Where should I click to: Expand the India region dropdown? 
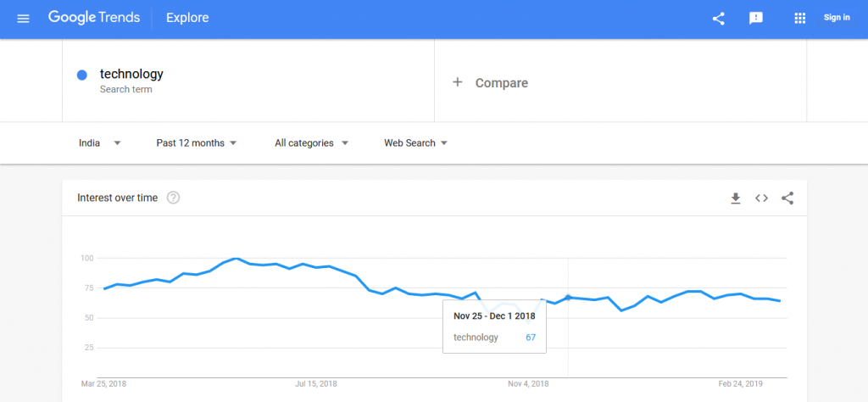point(100,142)
